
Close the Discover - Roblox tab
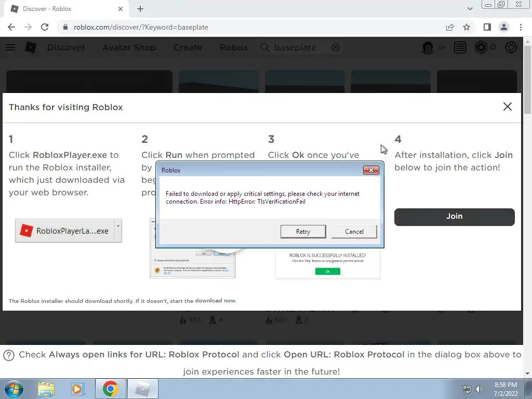[x=121, y=9]
